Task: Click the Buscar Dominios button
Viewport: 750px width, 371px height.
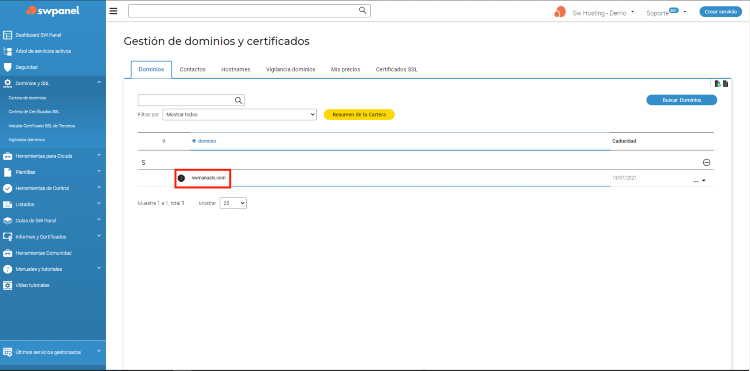Action: (682, 100)
